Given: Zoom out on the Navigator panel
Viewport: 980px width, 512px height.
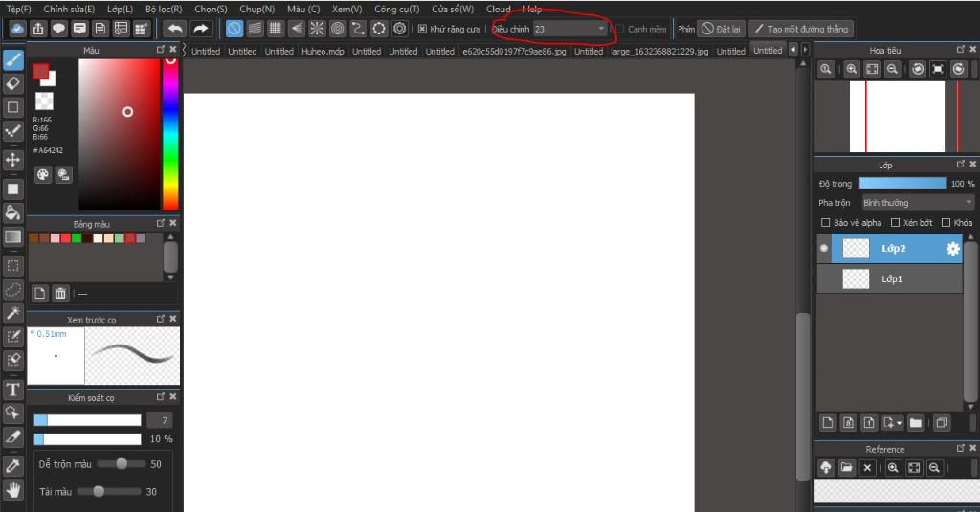Looking at the screenshot, I should [893, 70].
